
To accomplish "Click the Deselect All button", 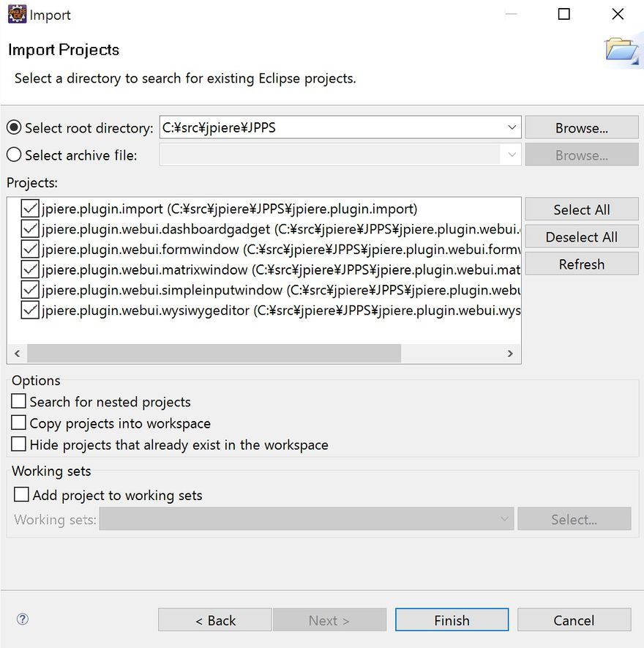I will pyautogui.click(x=581, y=237).
